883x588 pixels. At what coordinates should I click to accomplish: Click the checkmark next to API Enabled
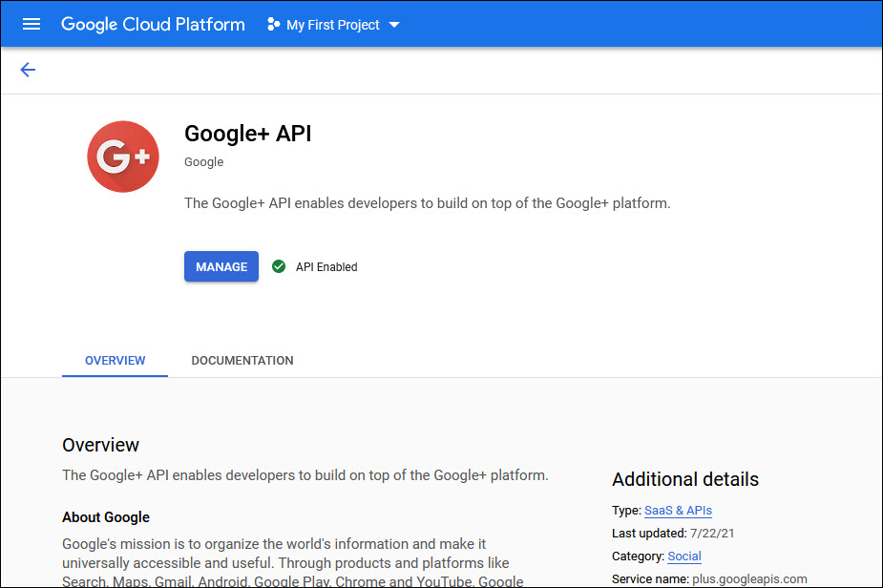(x=278, y=266)
